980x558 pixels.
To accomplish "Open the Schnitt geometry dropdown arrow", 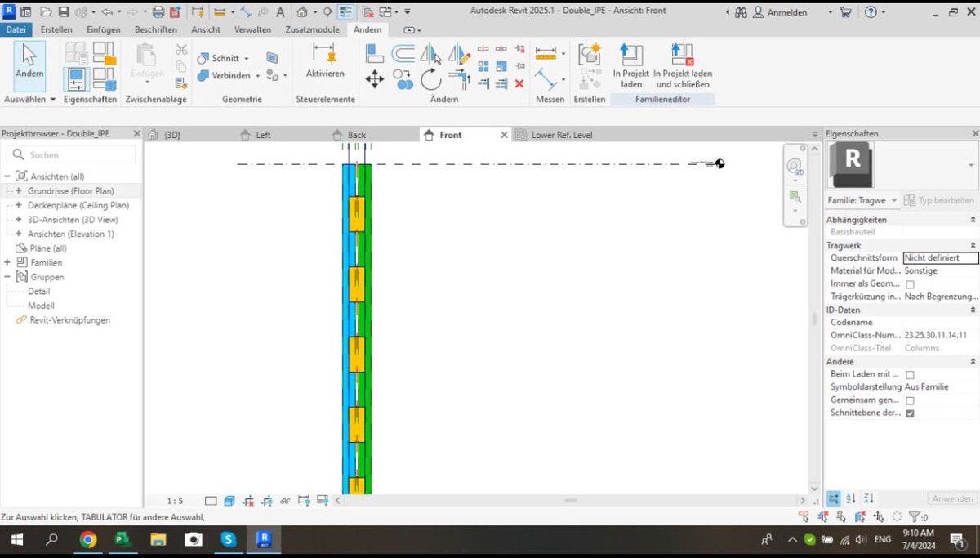I will pyautogui.click(x=247, y=59).
